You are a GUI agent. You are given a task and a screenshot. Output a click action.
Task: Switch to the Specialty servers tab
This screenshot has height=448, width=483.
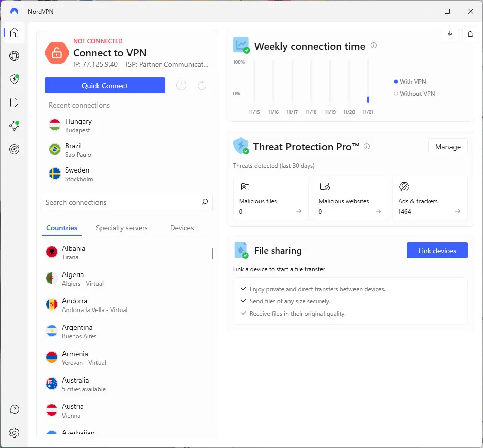[121, 228]
